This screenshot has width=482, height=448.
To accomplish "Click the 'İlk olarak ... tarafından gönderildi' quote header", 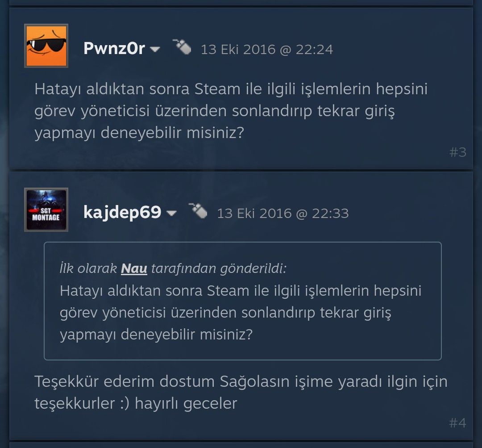I will click(173, 268).
